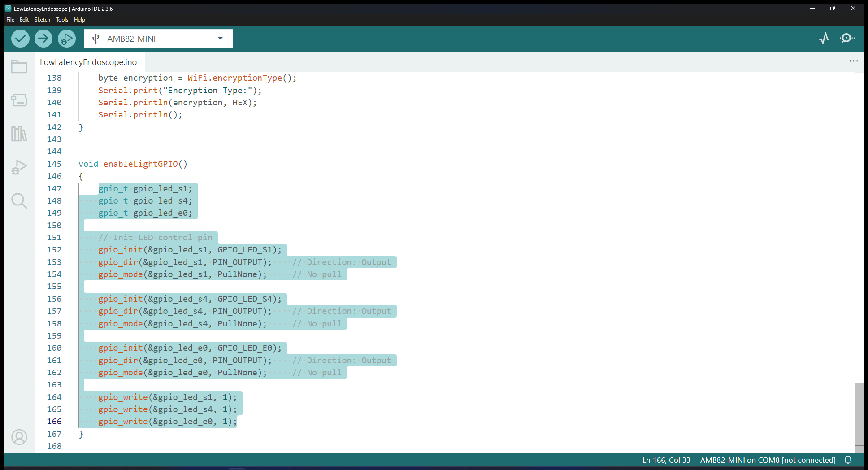Select the LowLatencyEndoscope.ino tab
This screenshot has width=868, height=470.
[x=88, y=62]
